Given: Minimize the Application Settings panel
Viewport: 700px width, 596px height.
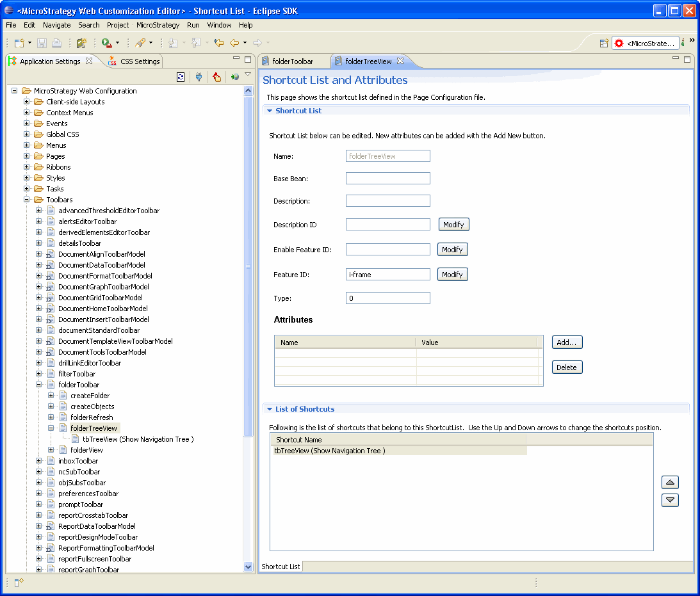Looking at the screenshot, I should tap(236, 58).
